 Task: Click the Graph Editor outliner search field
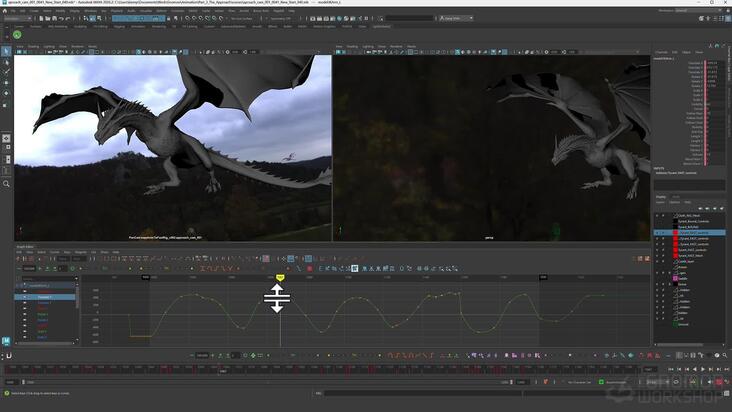tap(48, 279)
